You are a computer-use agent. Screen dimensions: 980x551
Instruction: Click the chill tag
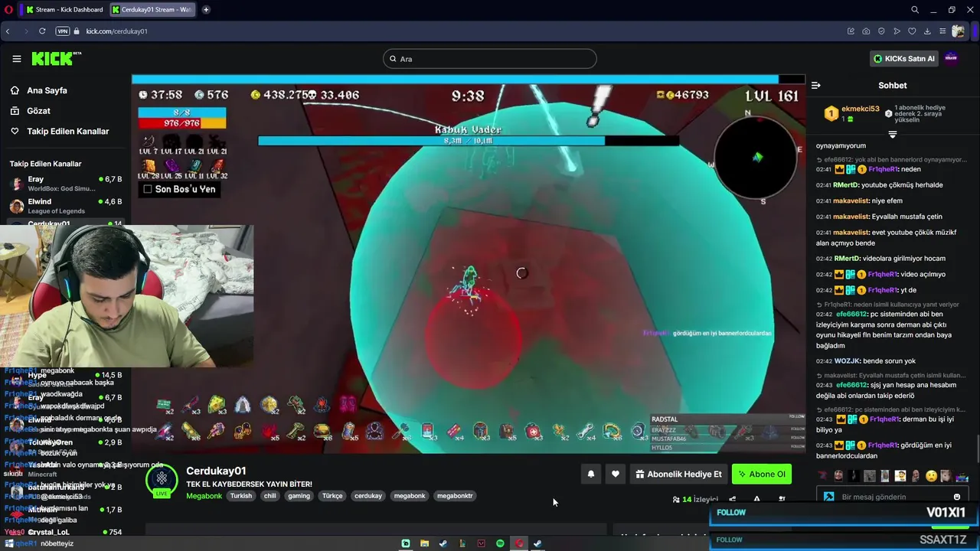point(269,496)
